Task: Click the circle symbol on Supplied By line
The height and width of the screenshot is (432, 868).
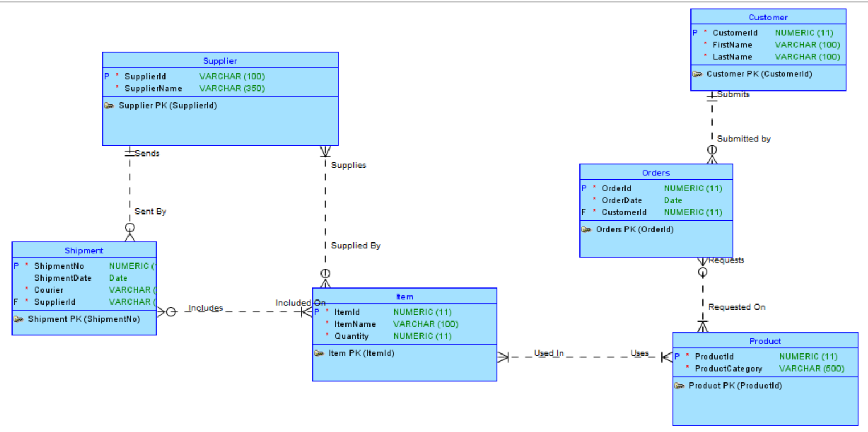Action: (x=325, y=273)
